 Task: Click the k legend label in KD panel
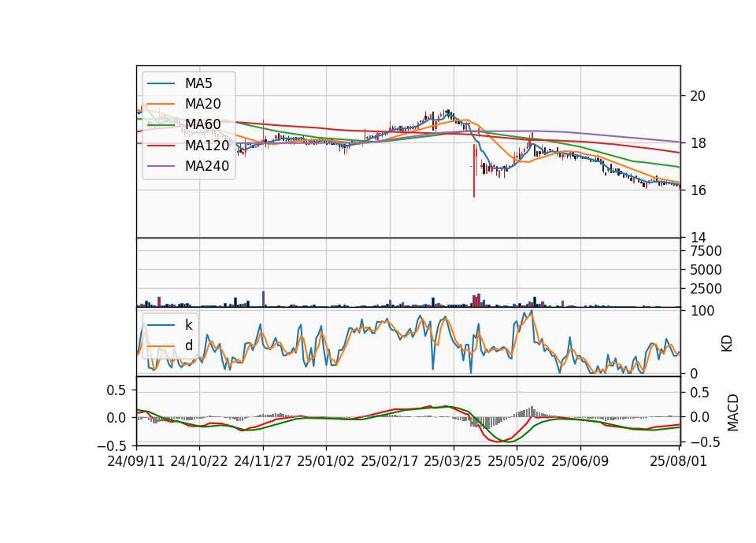coord(188,325)
